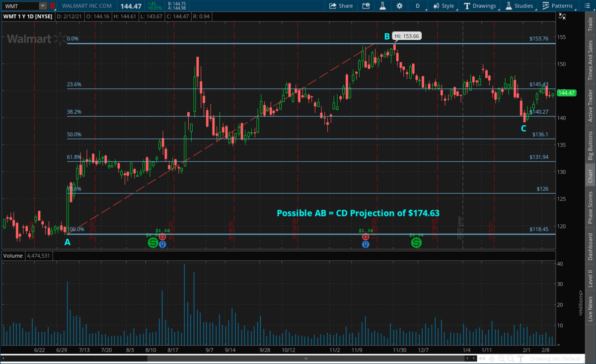Click the 50.0% Fibonacci percentage label
The image size is (596, 364).
[74, 135]
